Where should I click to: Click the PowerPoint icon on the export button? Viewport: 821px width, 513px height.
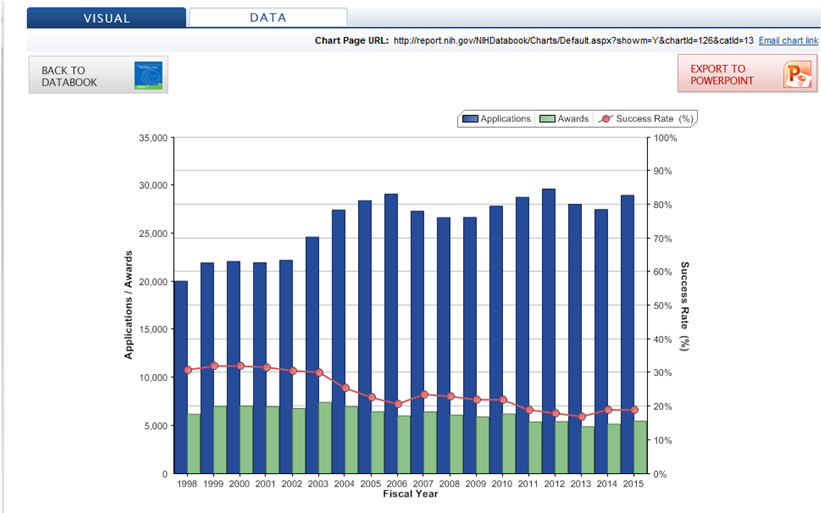click(x=798, y=75)
